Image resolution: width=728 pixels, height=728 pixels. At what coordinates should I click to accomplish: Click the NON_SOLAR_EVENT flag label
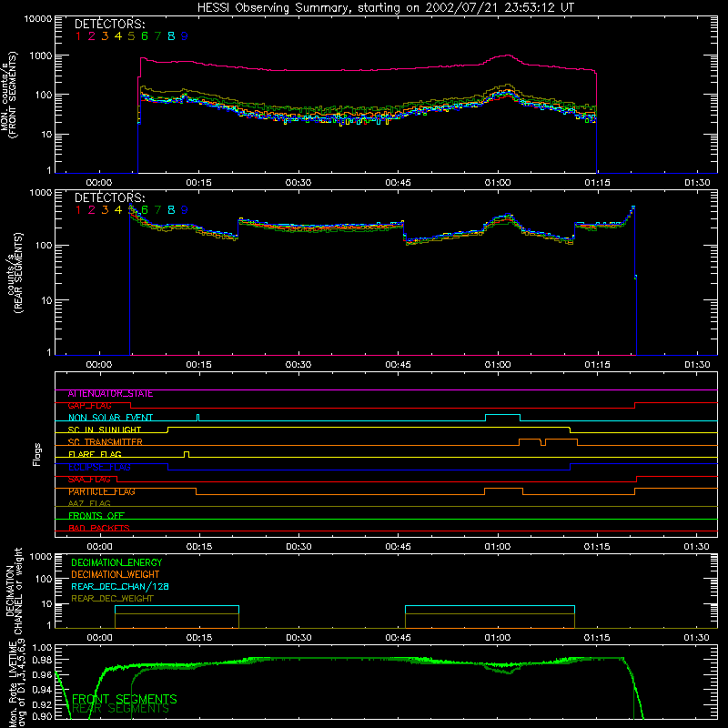(110, 418)
